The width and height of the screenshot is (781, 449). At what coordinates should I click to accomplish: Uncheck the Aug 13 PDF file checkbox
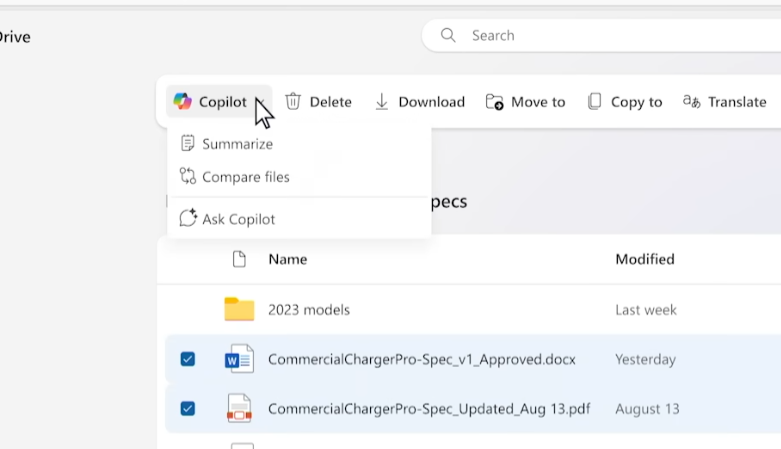[188, 408]
